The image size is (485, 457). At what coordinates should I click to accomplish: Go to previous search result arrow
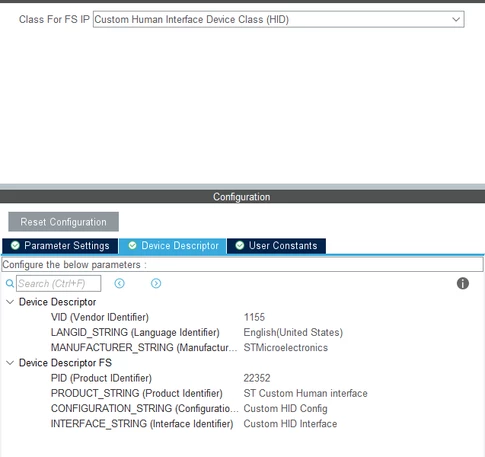tap(119, 283)
